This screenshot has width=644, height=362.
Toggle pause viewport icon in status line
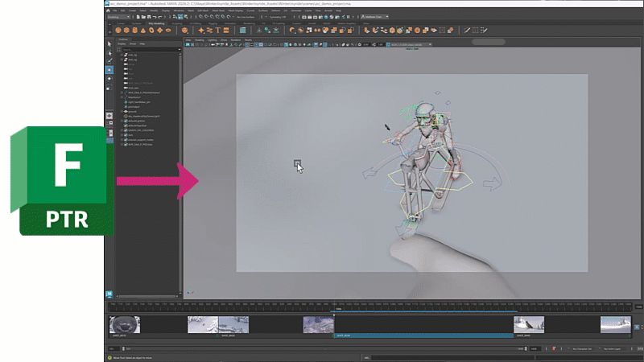(x=349, y=17)
